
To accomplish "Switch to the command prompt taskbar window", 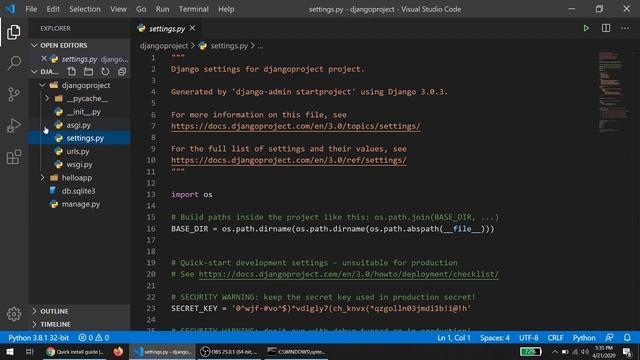I will pyautogui.click(x=296, y=351).
